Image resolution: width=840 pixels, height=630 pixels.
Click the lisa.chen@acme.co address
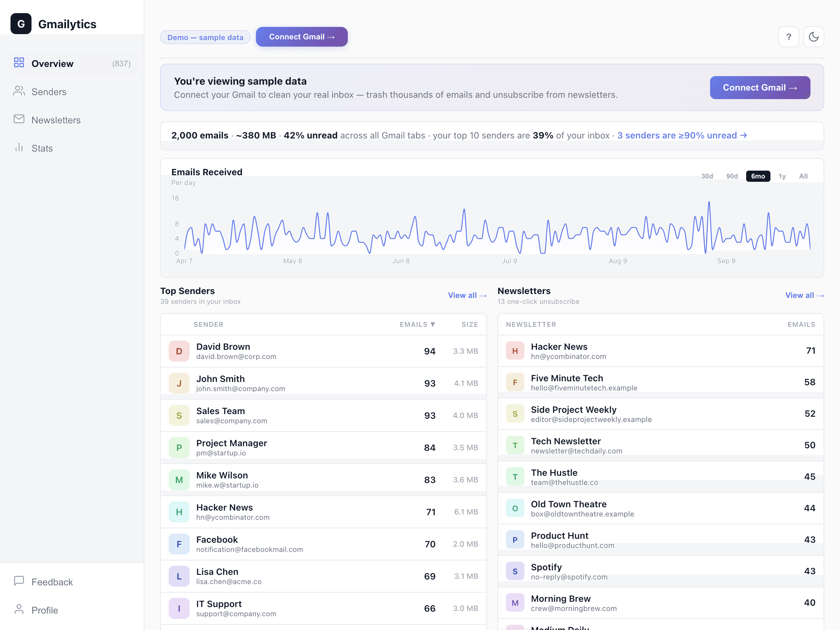point(229,582)
